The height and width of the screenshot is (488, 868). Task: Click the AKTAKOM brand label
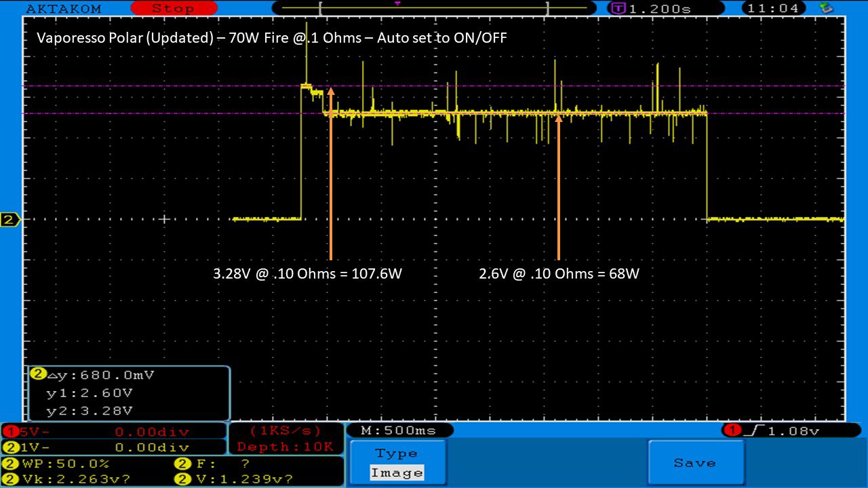64,9
